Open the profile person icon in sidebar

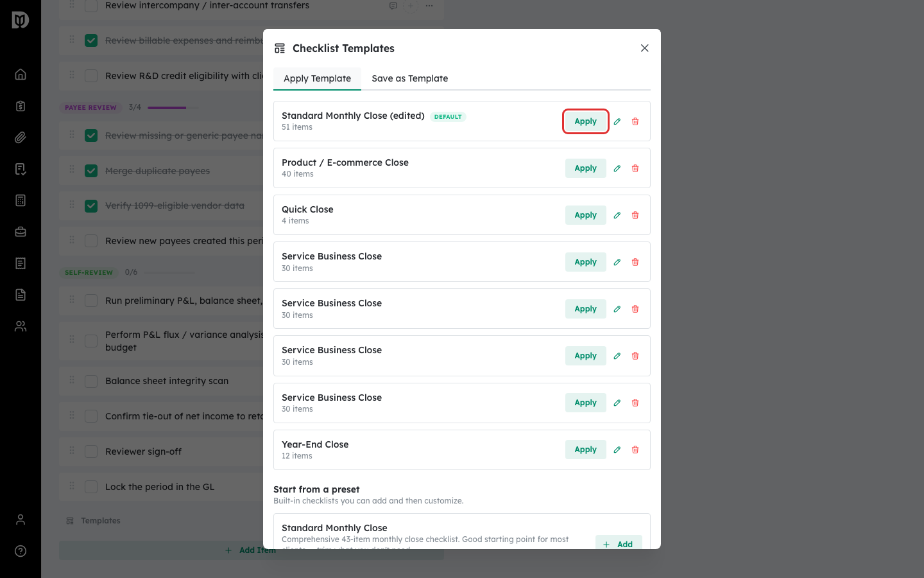click(21, 520)
